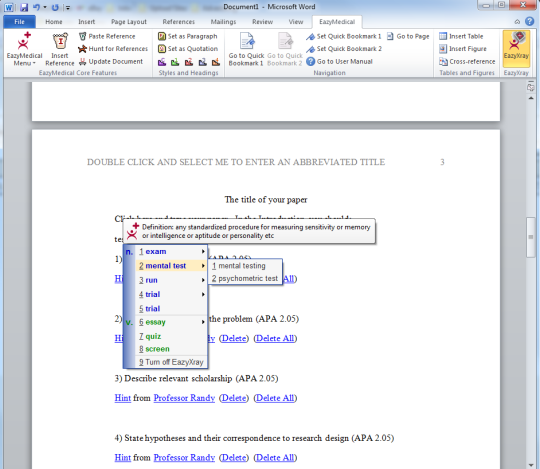540x469 pixels.
Task: Switch to the View tab
Action: (x=296, y=22)
